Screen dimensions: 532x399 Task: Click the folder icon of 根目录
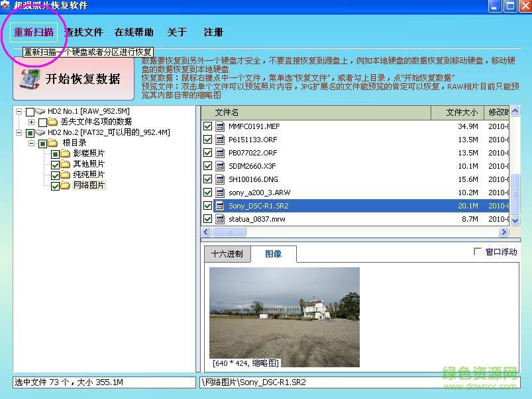(53, 143)
